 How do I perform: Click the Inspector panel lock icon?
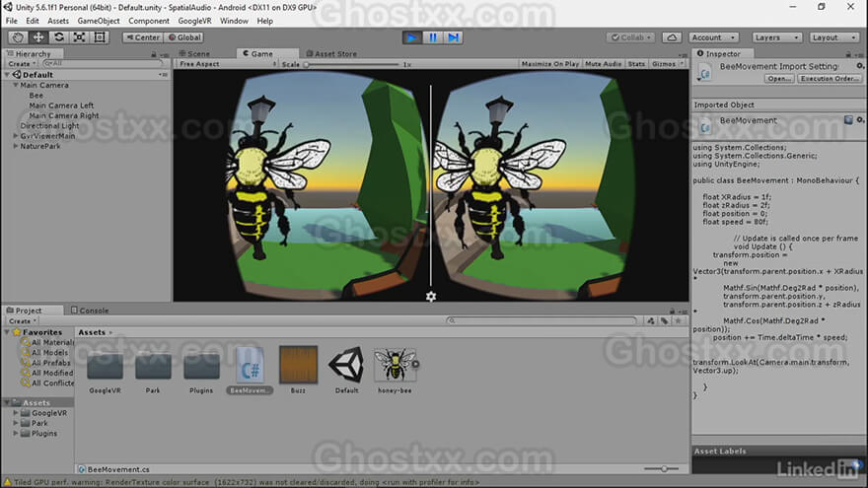(x=848, y=54)
